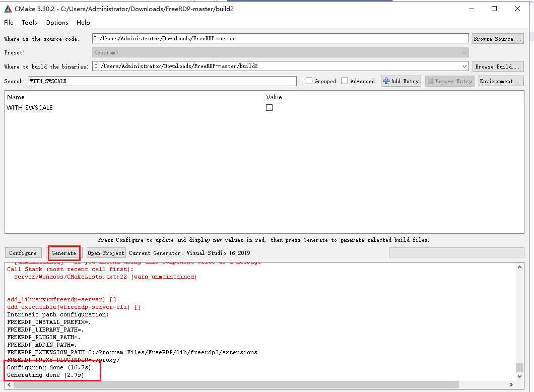Open the Options menu

click(57, 23)
